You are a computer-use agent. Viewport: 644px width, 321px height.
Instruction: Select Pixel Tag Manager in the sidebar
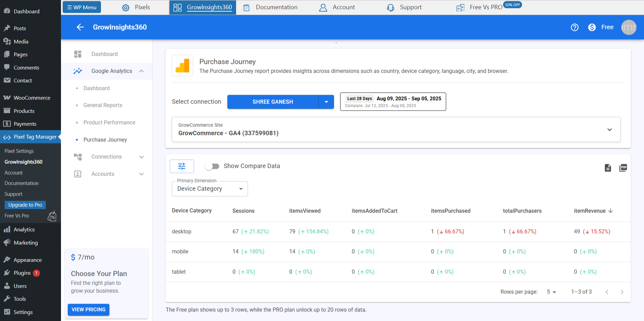[x=30, y=137]
